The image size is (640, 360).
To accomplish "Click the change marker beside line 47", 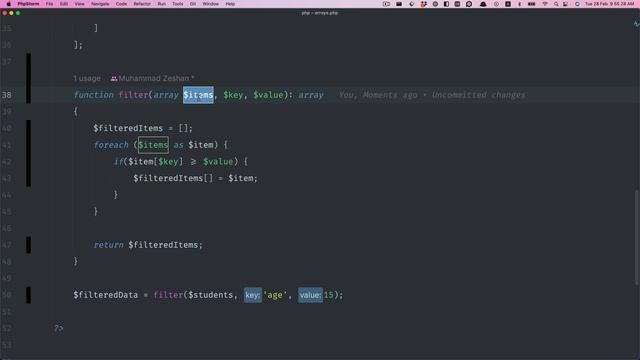I will (29, 245).
